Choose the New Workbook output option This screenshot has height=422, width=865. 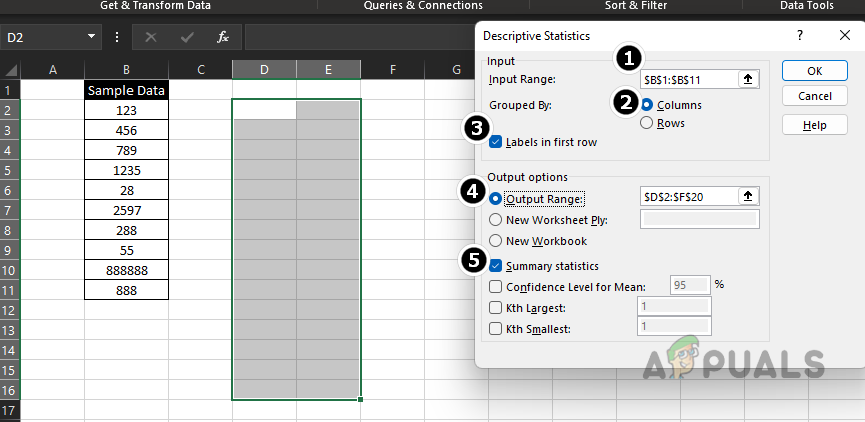point(497,241)
